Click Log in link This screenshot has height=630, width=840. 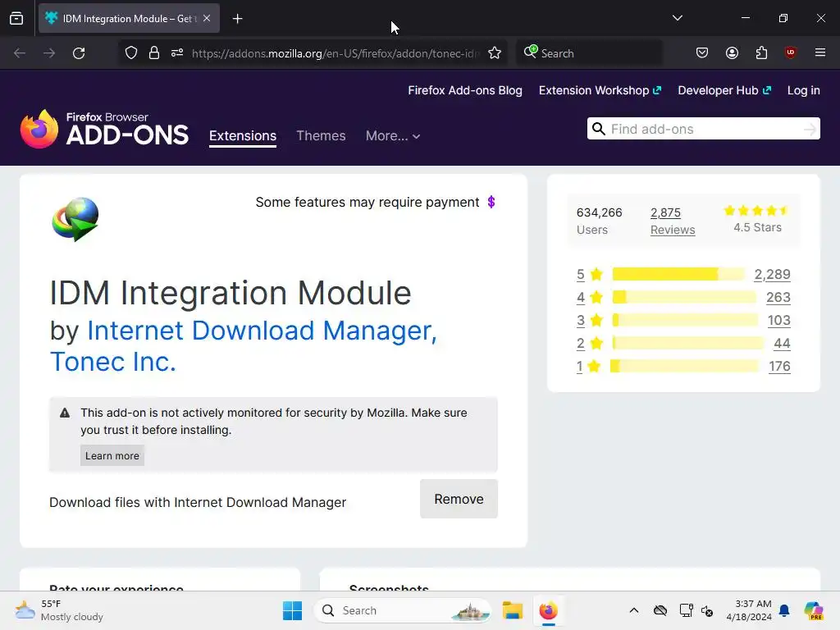point(804,90)
